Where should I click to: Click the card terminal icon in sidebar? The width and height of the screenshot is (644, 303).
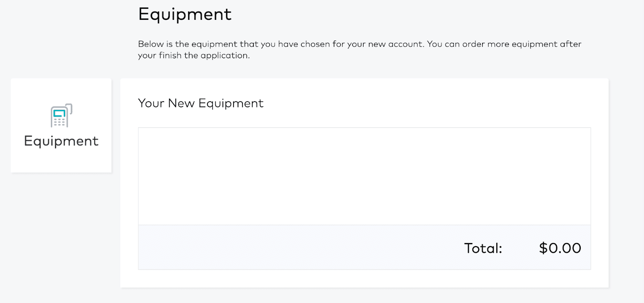61,116
